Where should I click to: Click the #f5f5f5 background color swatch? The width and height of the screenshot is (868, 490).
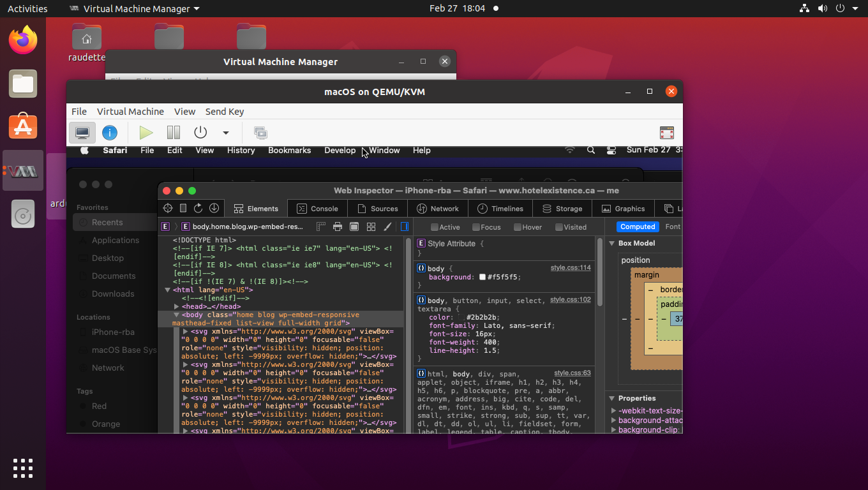(483, 277)
